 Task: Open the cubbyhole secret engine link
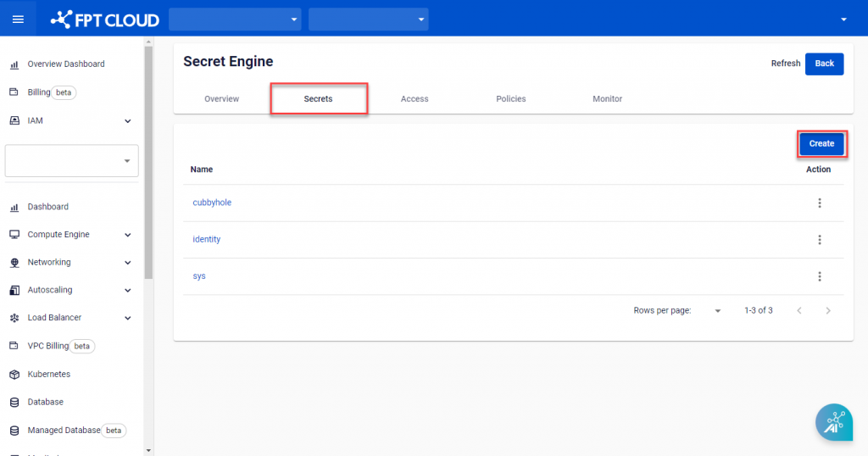[x=212, y=203]
